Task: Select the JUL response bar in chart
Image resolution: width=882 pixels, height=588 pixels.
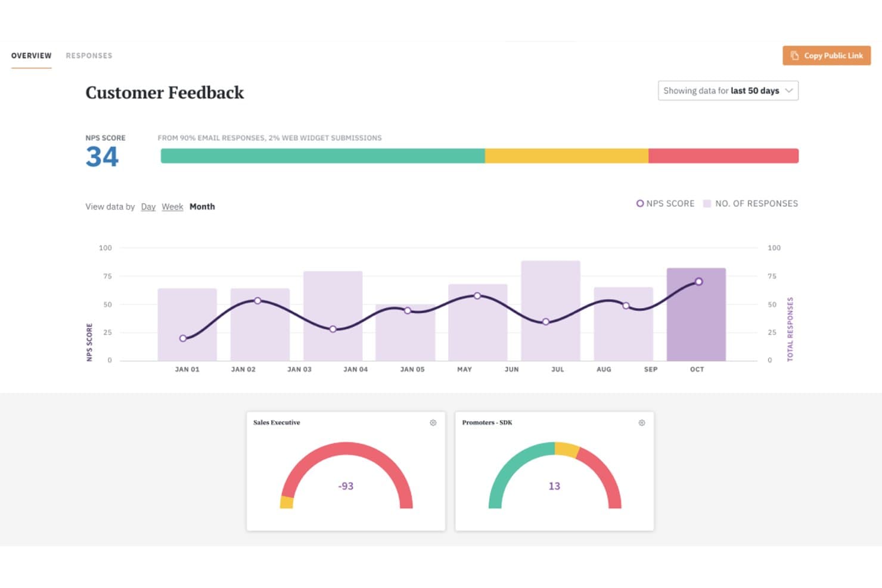Action: coord(551,310)
